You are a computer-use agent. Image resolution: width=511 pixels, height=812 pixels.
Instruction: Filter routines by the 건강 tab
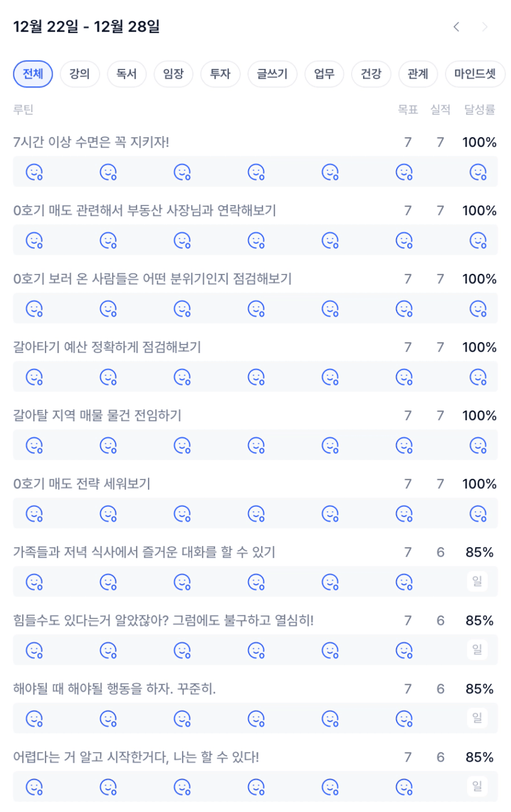(x=371, y=74)
